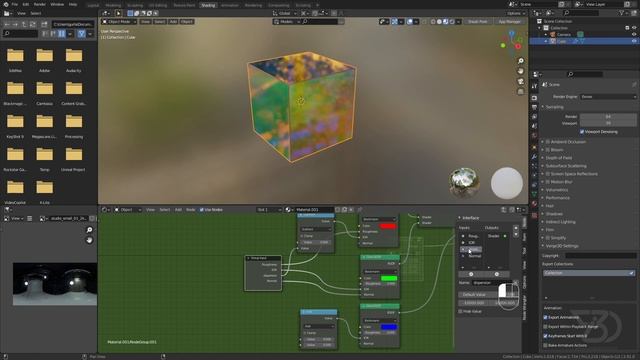Screen dimensions: 640x360
Task: Open the Object Mode dropdown
Action: (119, 22)
